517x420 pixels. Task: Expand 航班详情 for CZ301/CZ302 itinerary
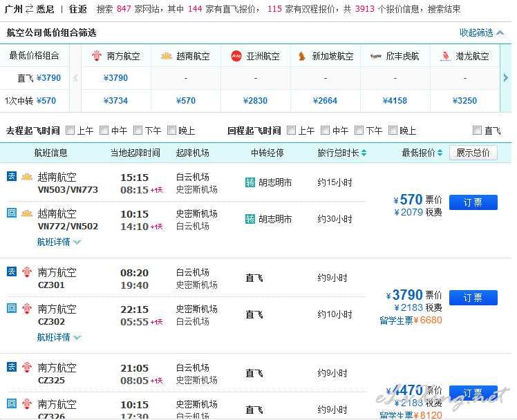59,337
